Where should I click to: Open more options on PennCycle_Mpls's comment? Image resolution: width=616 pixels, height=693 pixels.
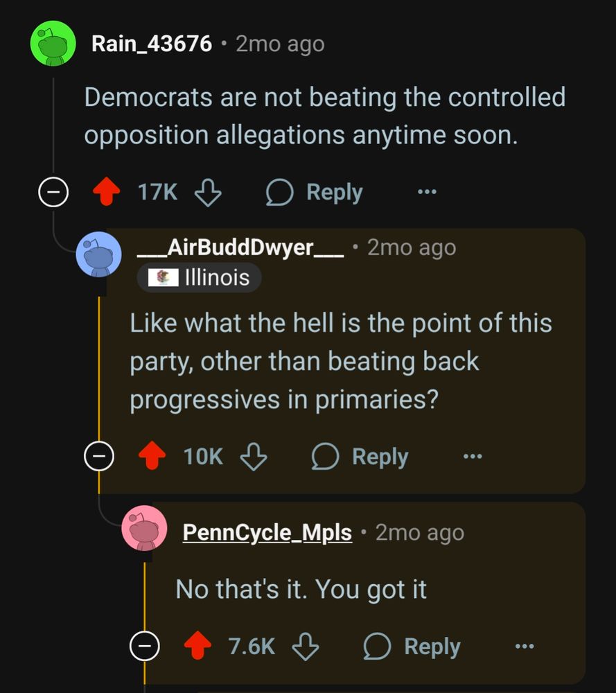pos(525,646)
